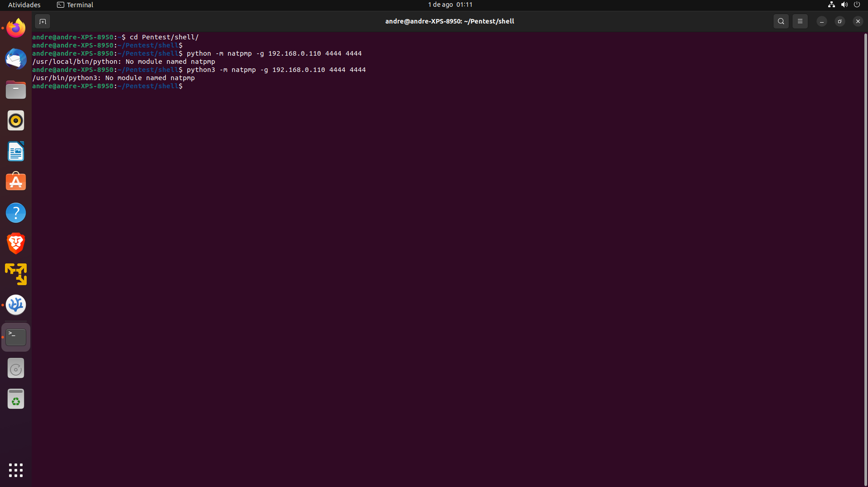Click the 'python -m natpmp' command line
The width and height of the screenshot is (868, 487).
pyautogui.click(x=274, y=53)
